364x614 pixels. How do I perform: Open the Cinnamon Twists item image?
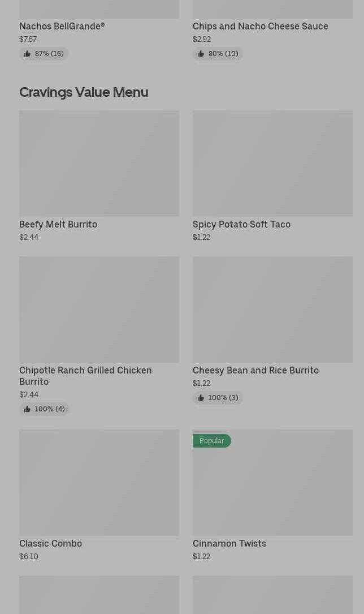coord(272,488)
